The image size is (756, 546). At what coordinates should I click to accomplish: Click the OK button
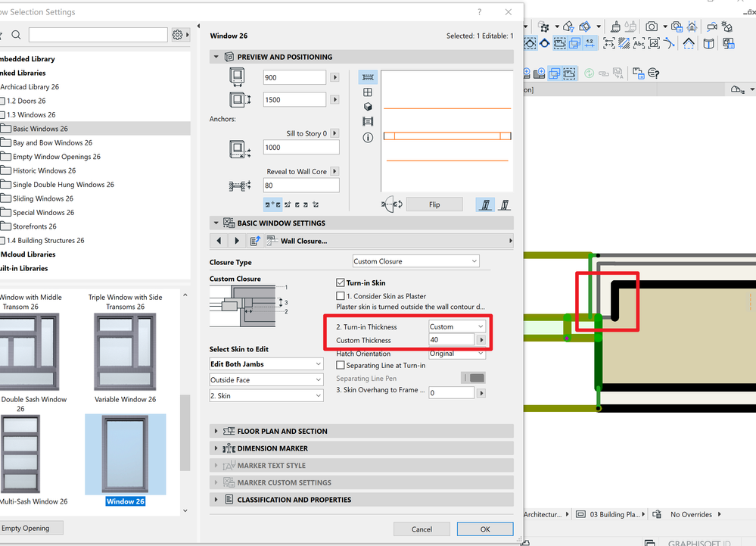tap(485, 529)
